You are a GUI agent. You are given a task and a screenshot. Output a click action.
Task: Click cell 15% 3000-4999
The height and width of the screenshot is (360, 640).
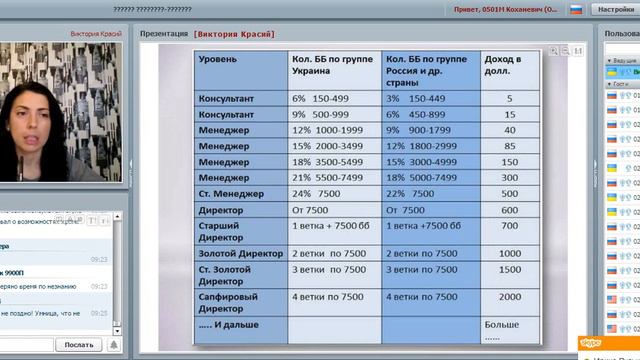pos(431,162)
